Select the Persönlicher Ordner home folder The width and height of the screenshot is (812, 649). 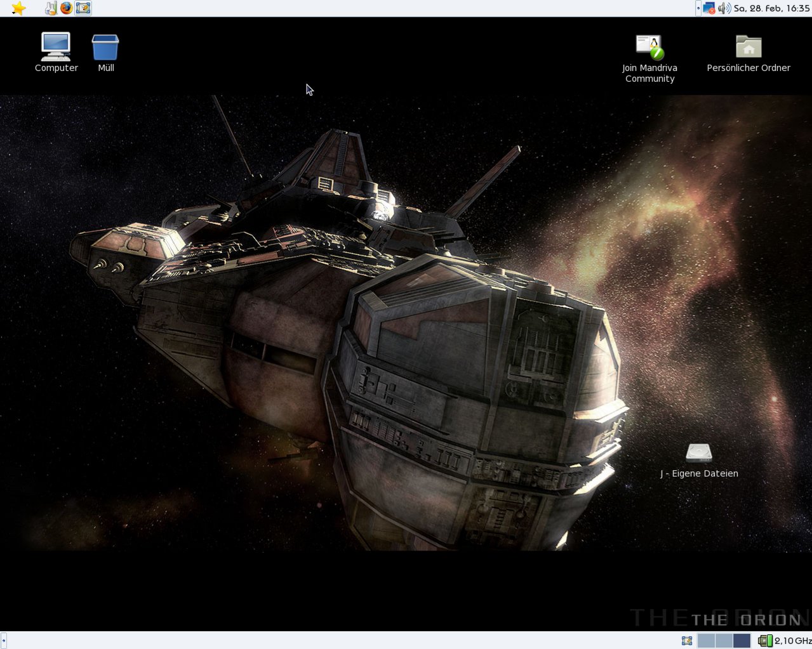[749, 48]
